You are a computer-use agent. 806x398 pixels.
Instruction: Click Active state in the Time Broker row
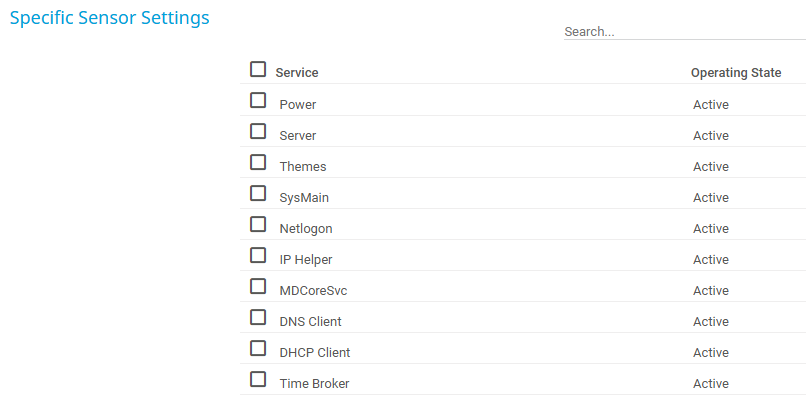click(x=711, y=384)
